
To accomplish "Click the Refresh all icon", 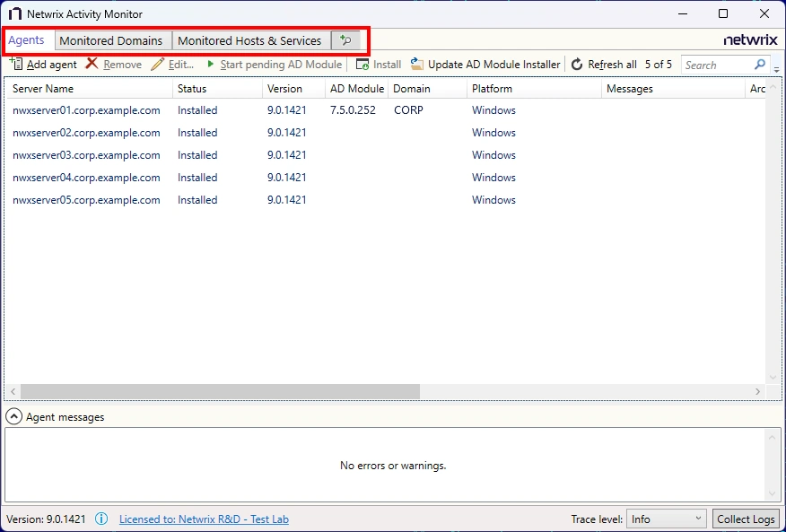I will 575,64.
